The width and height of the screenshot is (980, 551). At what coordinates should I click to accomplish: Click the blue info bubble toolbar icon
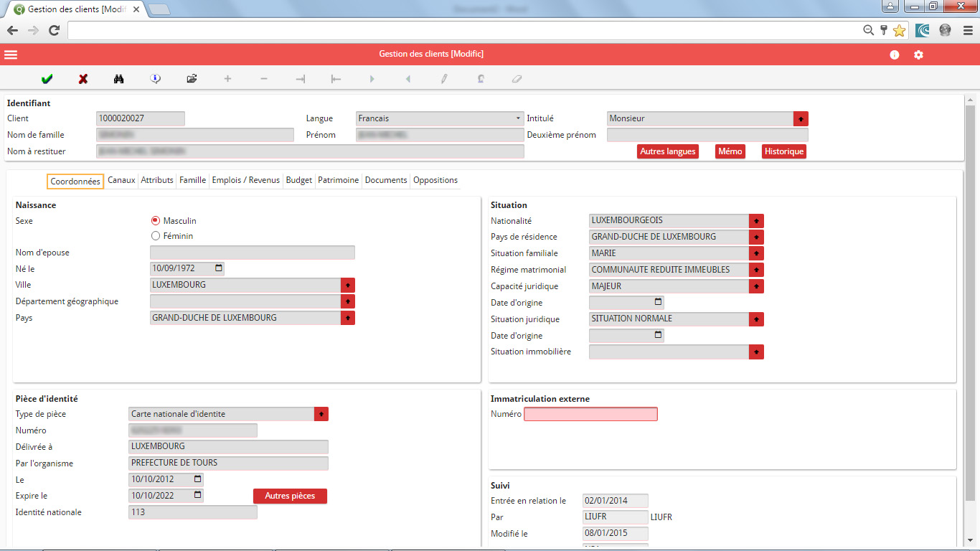[155, 79]
